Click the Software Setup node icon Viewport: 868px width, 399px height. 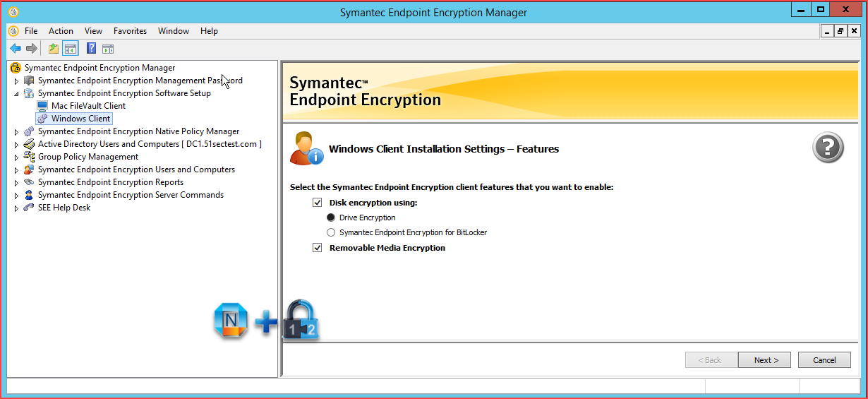[x=29, y=93]
